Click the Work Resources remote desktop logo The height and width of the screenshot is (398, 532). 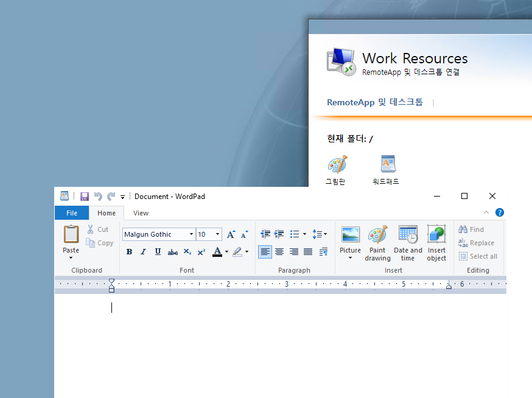[x=341, y=61]
